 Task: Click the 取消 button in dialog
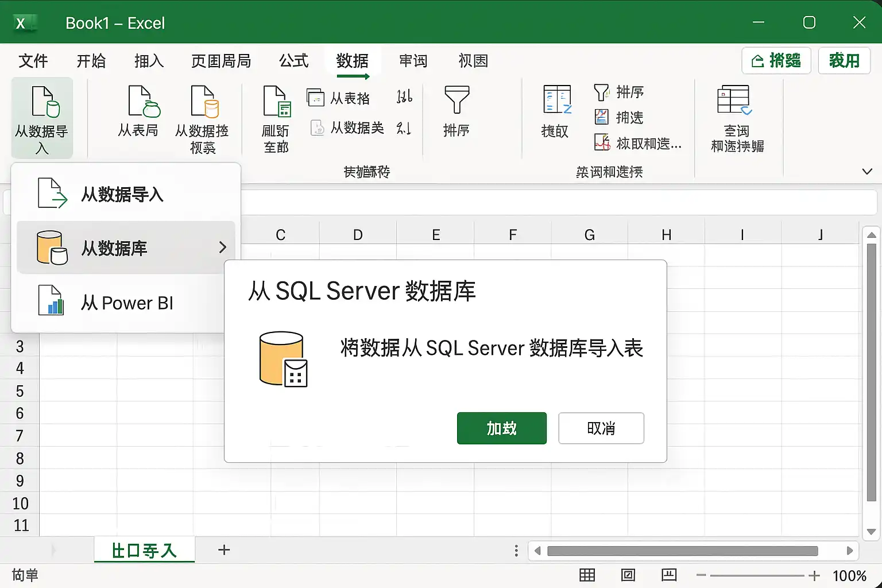601,428
